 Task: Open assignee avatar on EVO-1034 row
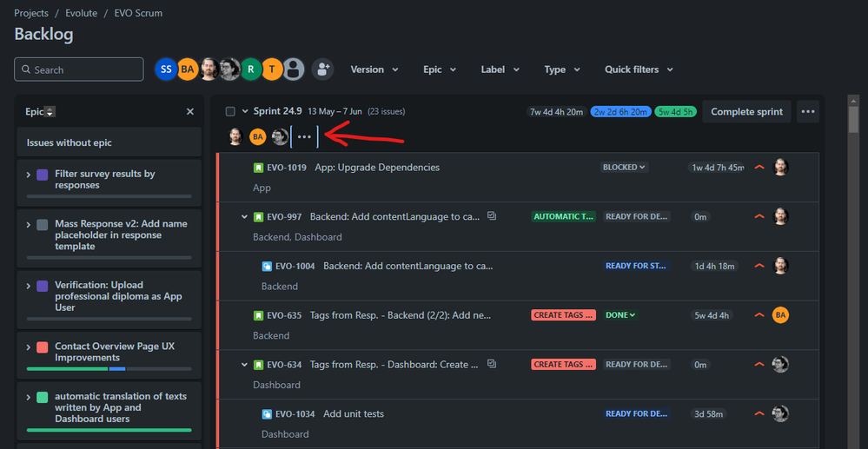[780, 413]
